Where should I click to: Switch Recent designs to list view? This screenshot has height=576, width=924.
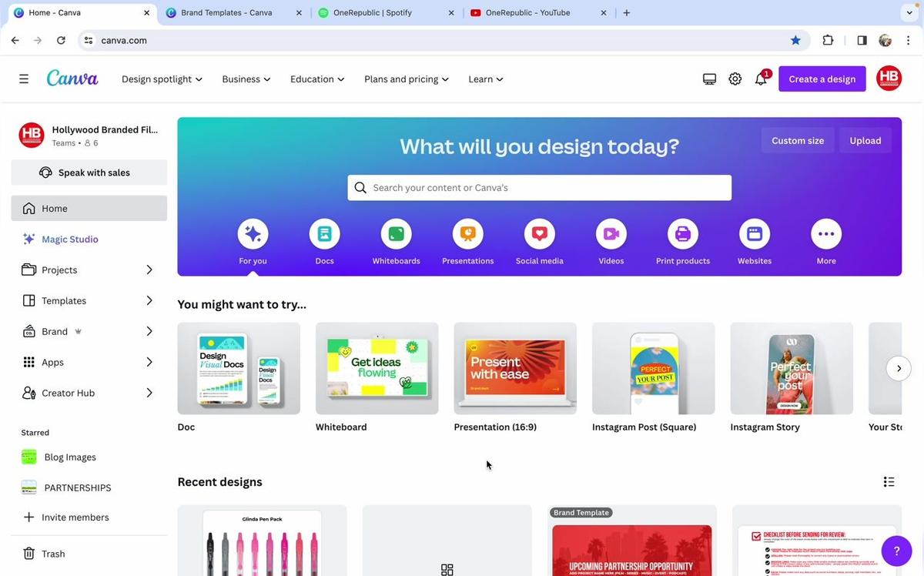(889, 482)
